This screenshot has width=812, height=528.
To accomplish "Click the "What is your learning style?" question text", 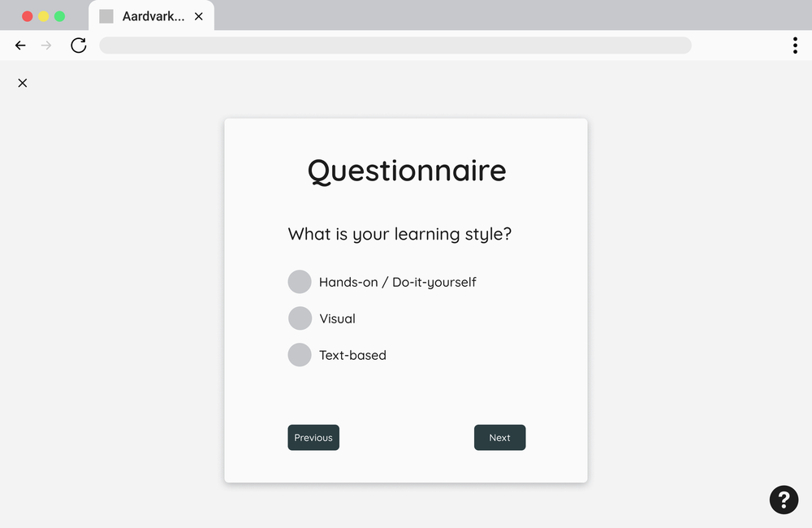I will pyautogui.click(x=400, y=234).
